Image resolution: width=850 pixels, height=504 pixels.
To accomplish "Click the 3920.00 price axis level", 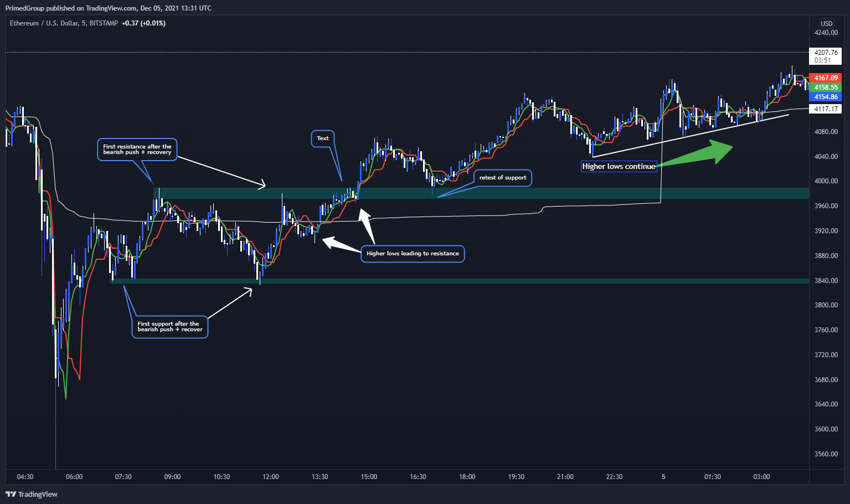I will 826,231.
